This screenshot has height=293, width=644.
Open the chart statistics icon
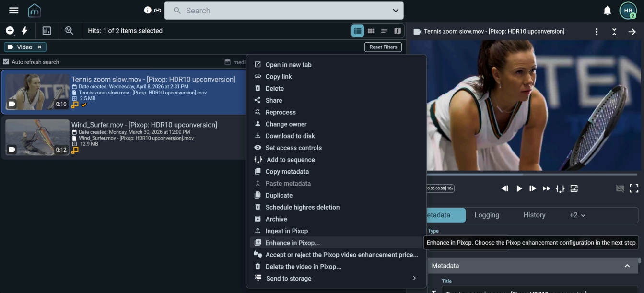[x=47, y=31]
